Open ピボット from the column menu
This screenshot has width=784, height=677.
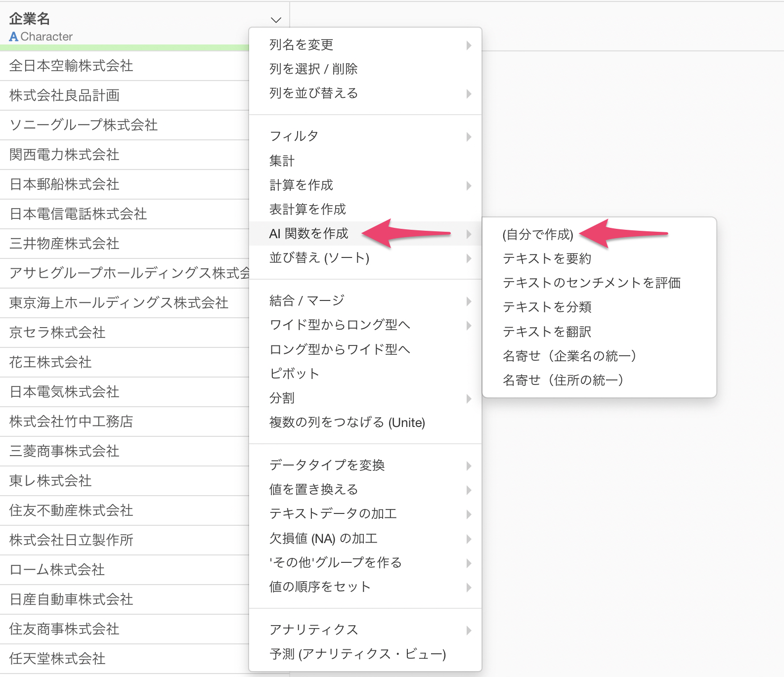click(x=295, y=374)
